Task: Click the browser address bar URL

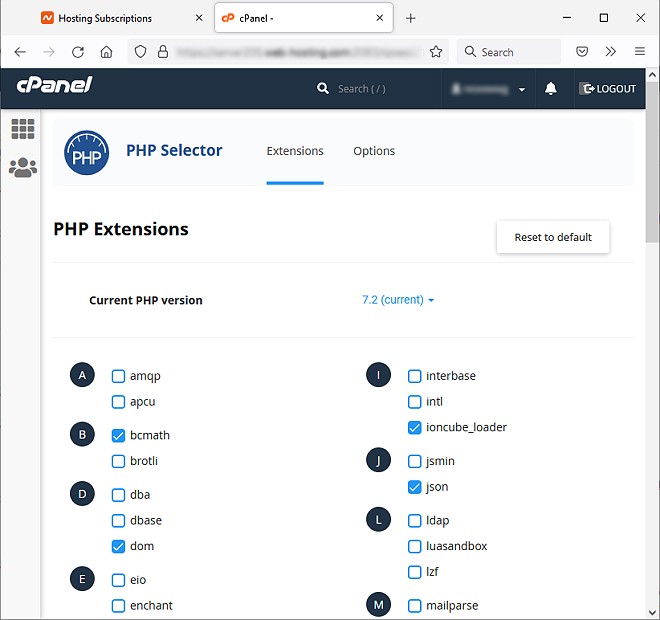Action: click(x=299, y=52)
